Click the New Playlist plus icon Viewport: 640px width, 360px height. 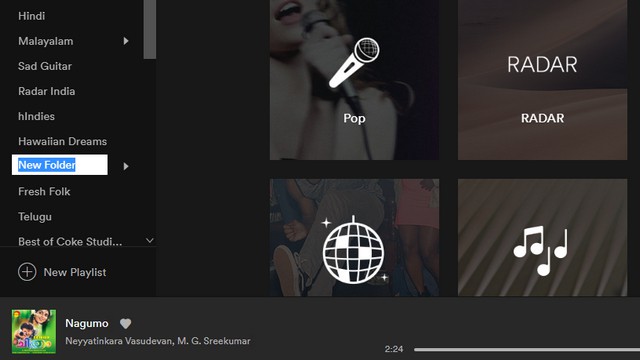click(x=27, y=272)
